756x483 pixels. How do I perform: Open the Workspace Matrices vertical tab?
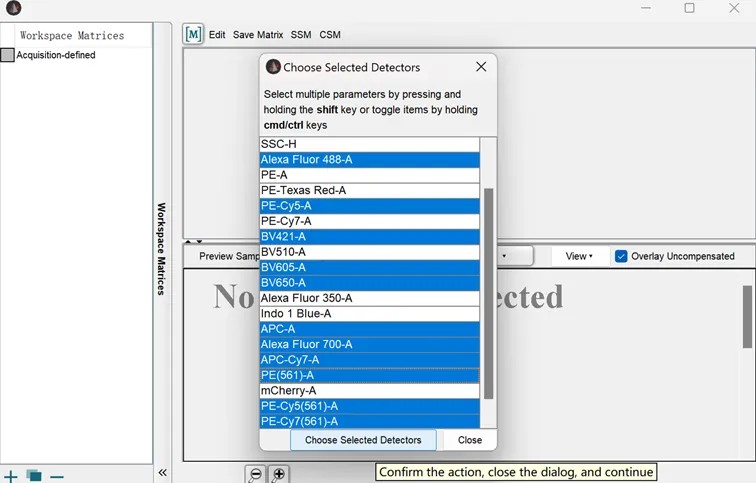161,249
